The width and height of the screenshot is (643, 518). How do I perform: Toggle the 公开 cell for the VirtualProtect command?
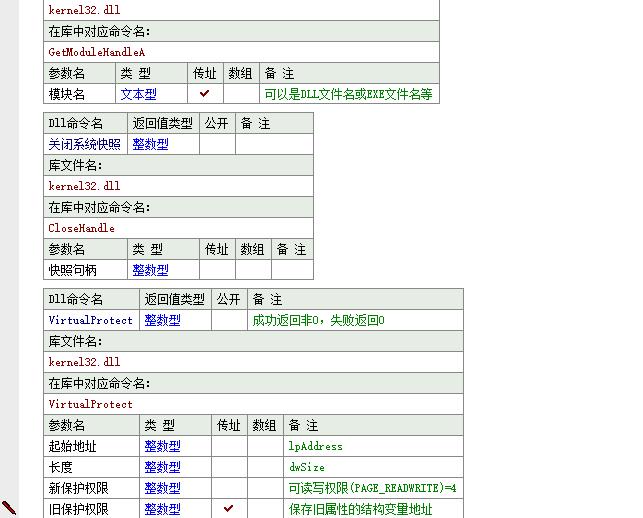(x=229, y=320)
